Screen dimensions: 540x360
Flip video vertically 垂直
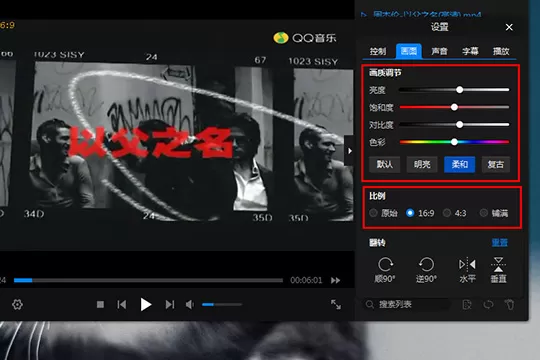[x=498, y=270]
